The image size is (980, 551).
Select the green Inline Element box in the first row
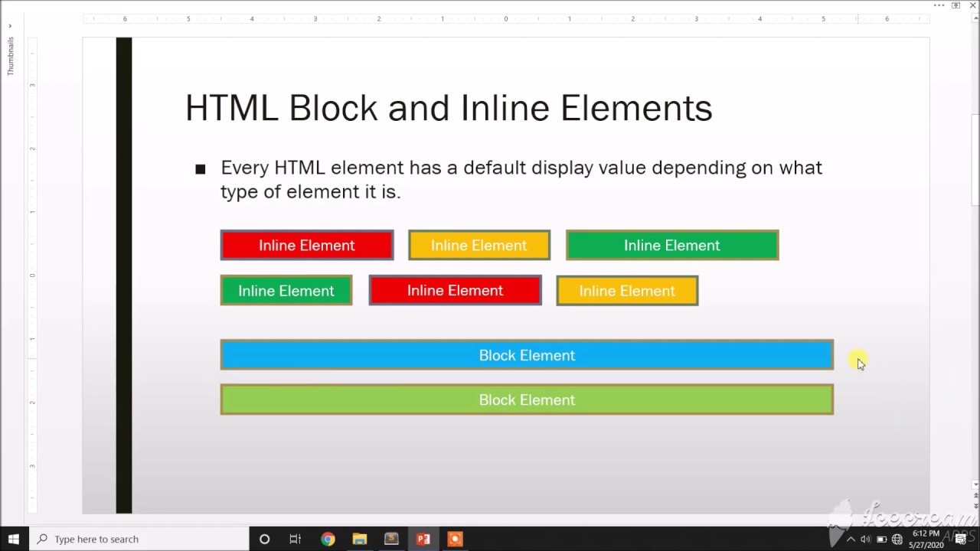(x=672, y=245)
